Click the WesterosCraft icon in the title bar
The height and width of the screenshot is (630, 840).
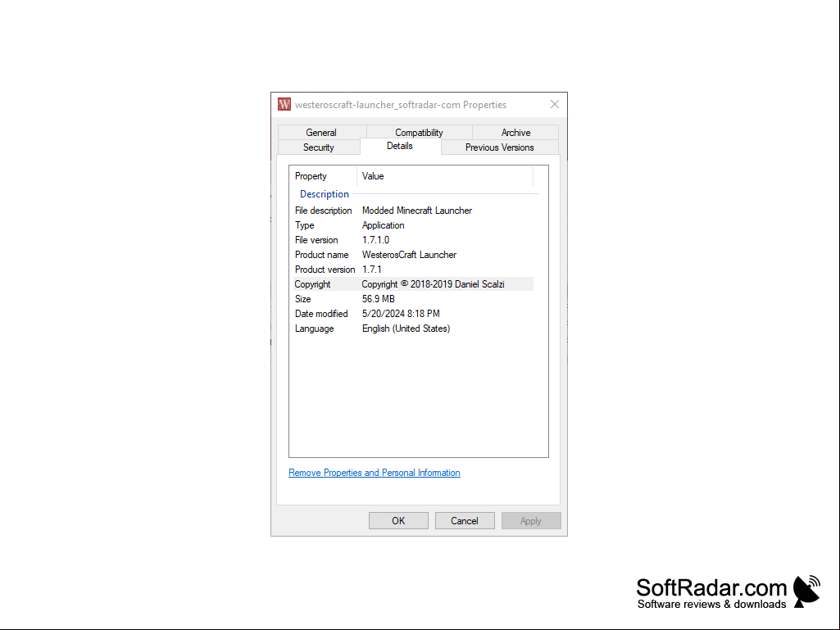click(x=284, y=105)
